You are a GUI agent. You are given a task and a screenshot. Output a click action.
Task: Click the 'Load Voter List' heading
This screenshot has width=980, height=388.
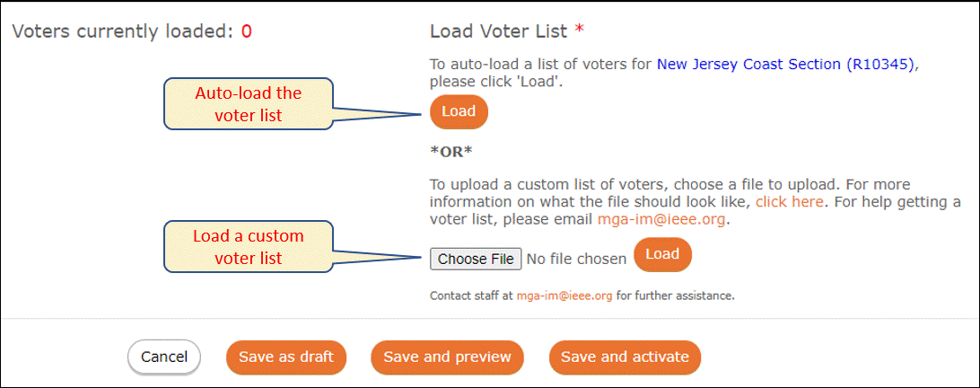[499, 31]
